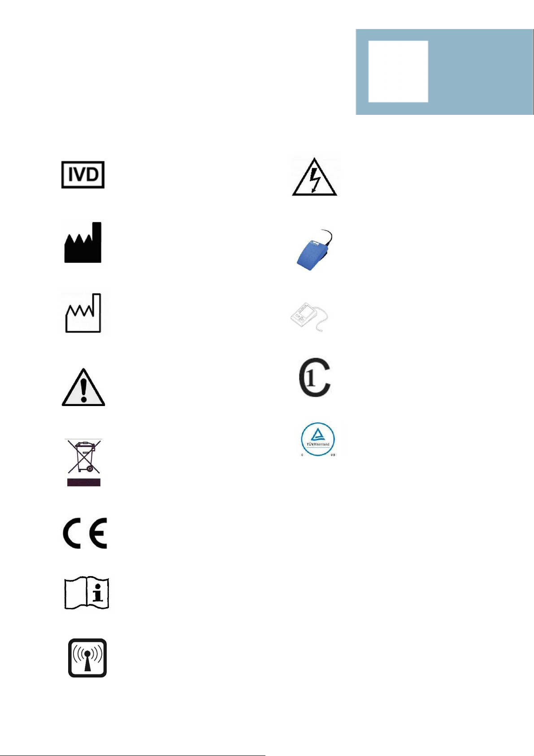Select the caution exclamation triangle symbol

(83, 387)
